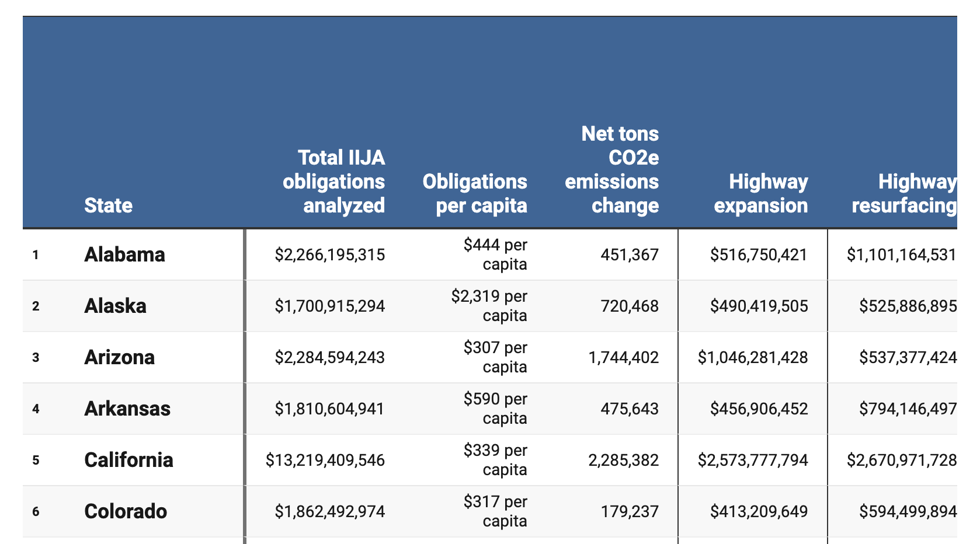
Task: Click the $317 per capita cell
Action: pos(495,511)
